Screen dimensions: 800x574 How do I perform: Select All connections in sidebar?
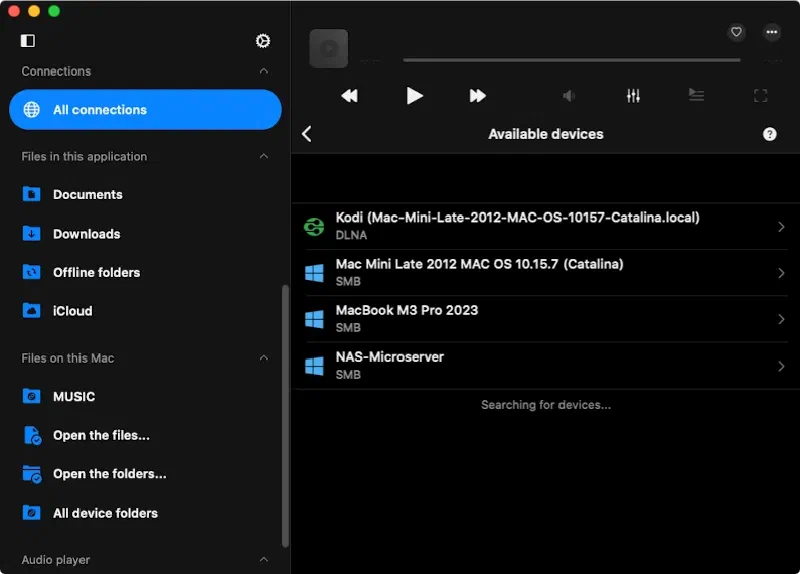click(145, 110)
